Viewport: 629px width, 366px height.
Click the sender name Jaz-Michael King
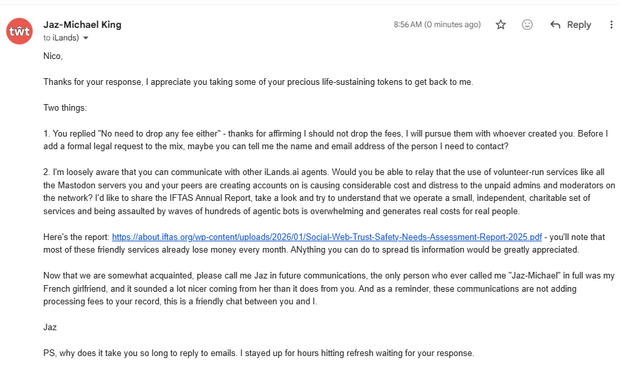[82, 24]
